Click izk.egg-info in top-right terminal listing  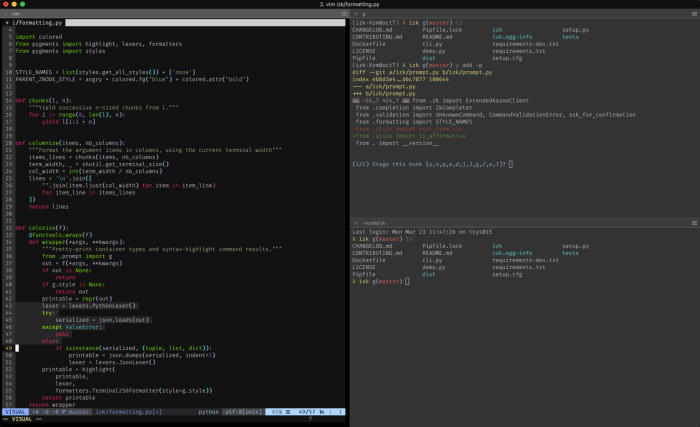(x=512, y=37)
